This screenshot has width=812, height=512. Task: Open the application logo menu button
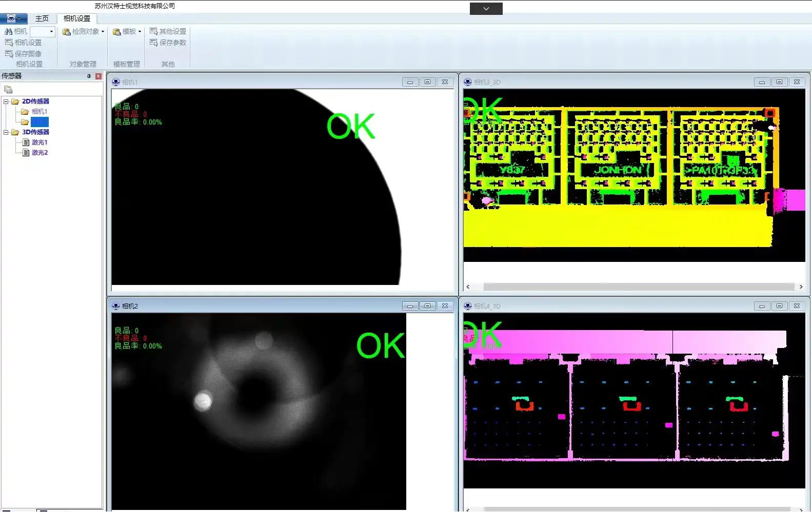(13, 18)
